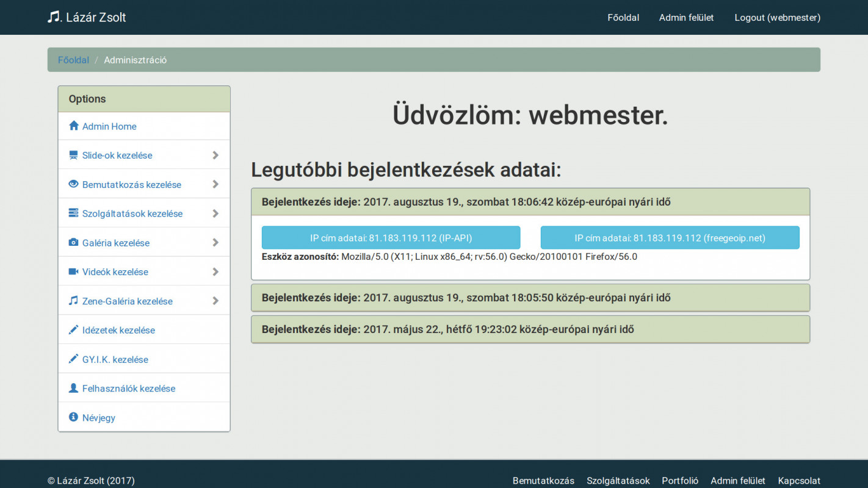Image resolution: width=868 pixels, height=488 pixels.
Task: Expand the 18:05:50 login entry panel
Action: coord(466,298)
